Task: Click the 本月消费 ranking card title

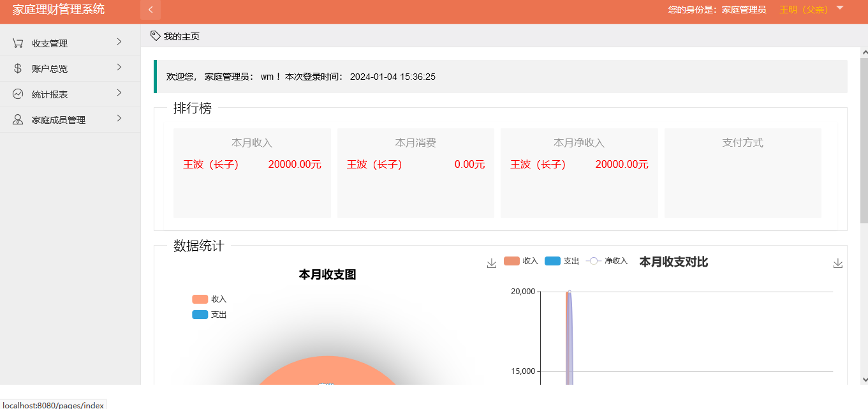Action: [416, 143]
